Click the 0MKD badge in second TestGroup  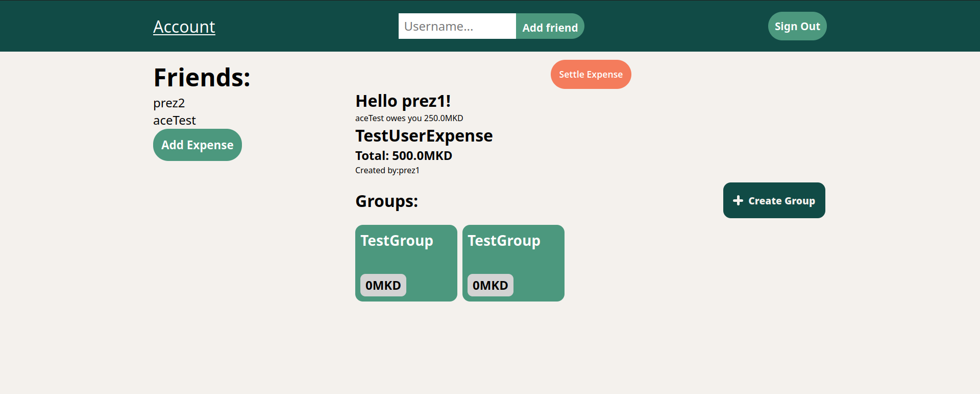click(x=490, y=285)
